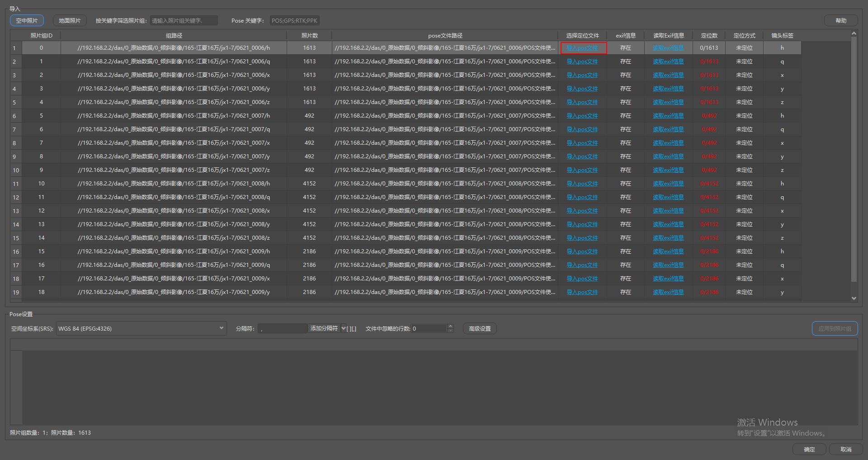Click the 组路径 column header
The height and width of the screenshot is (460, 868).
(174, 35)
